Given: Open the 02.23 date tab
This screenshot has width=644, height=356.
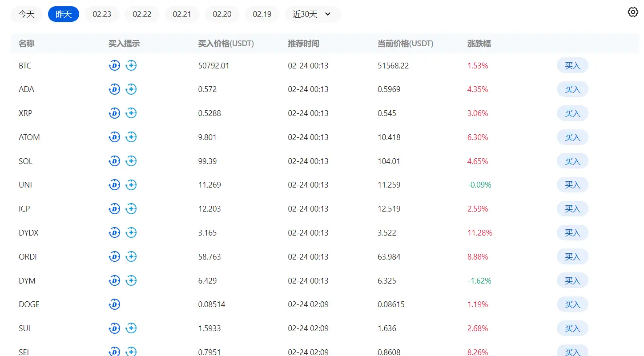Looking at the screenshot, I should 102,14.
